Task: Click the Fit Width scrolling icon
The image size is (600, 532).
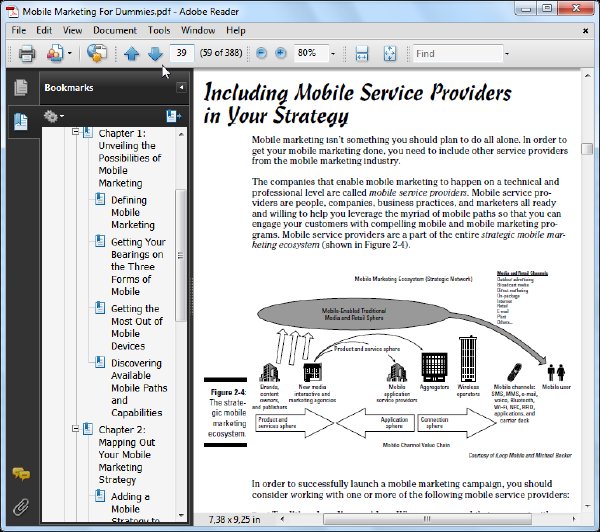Action: [362, 53]
